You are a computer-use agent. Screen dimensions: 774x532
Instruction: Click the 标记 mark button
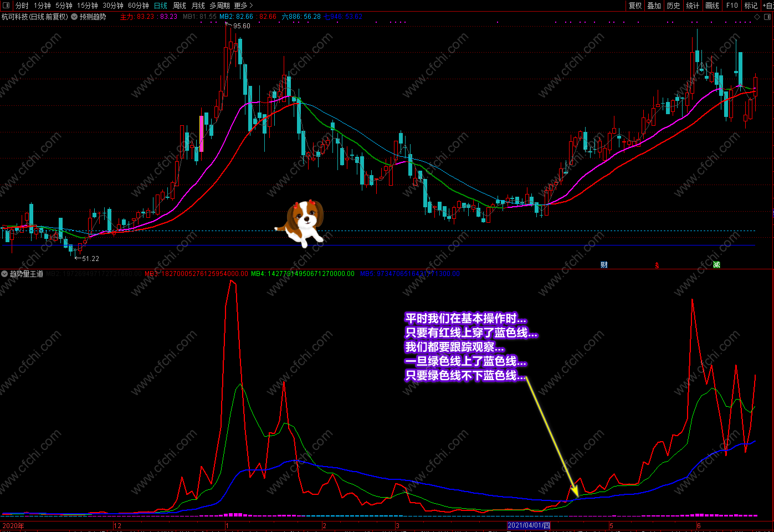click(751, 6)
